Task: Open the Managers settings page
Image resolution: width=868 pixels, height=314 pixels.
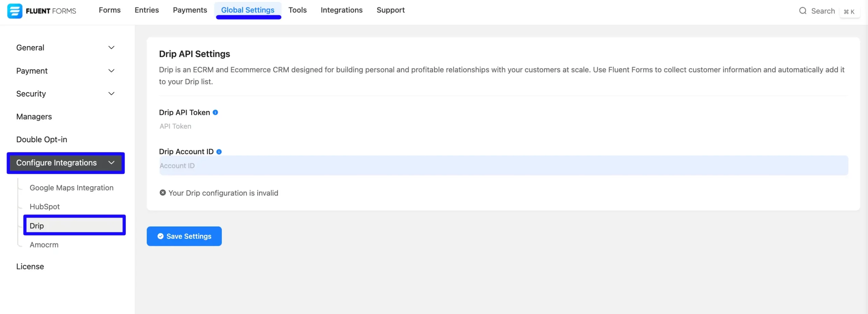Action: pyautogui.click(x=34, y=117)
